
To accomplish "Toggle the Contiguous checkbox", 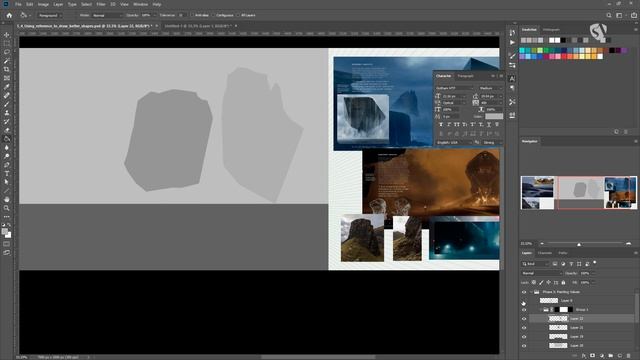I will pos(213,15).
